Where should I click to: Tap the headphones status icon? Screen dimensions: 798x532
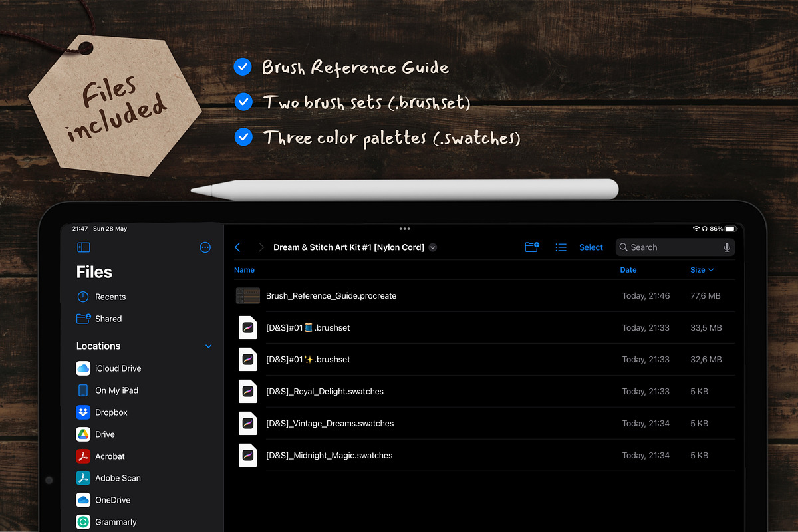(705, 229)
